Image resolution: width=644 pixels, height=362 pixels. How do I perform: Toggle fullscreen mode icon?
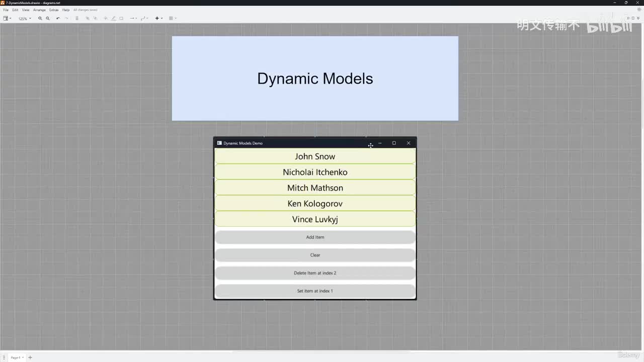pos(628,18)
